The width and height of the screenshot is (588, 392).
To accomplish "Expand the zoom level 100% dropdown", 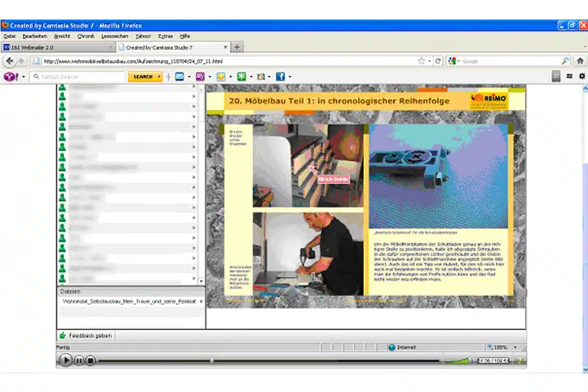I will [x=515, y=347].
